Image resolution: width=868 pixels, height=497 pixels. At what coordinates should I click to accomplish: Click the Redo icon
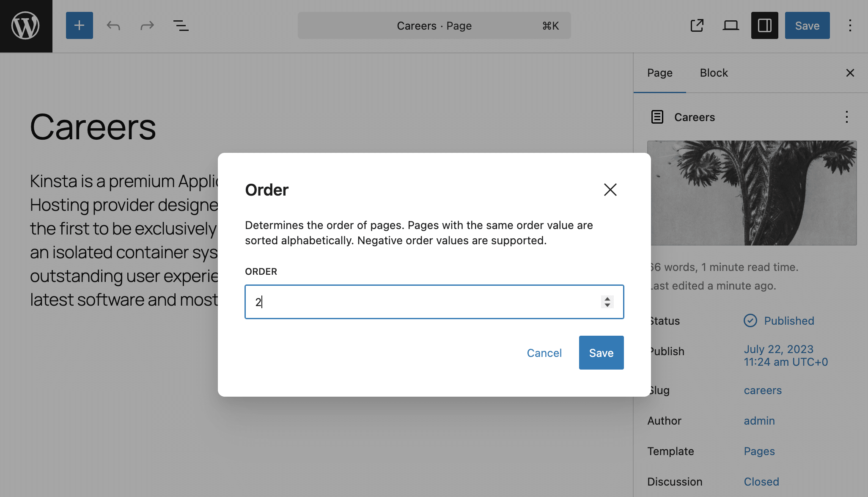pyautogui.click(x=147, y=25)
